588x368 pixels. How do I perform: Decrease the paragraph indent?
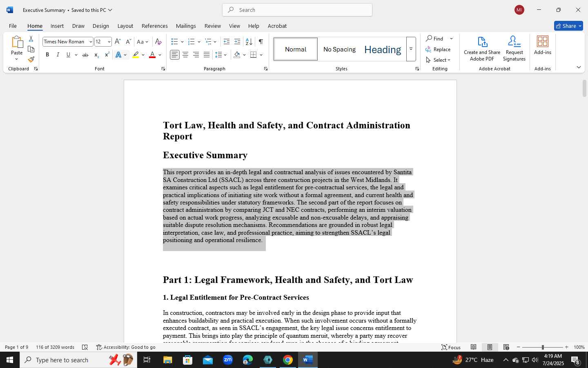[227, 42]
